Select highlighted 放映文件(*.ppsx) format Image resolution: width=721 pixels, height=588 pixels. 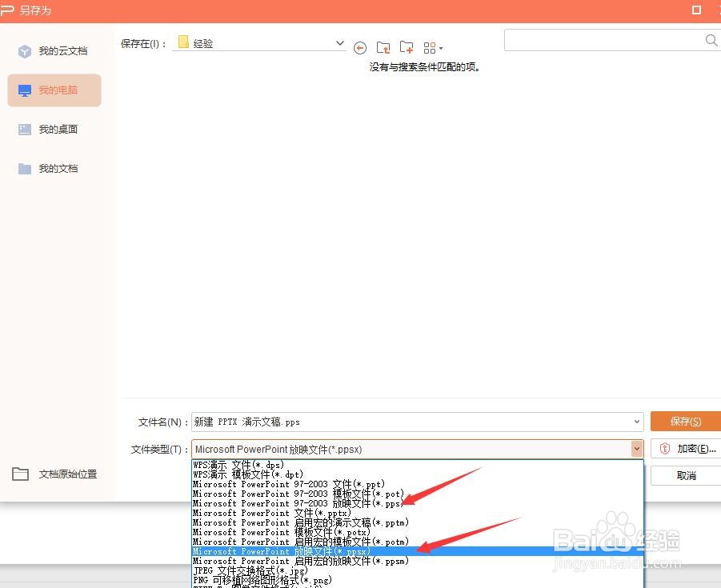tap(418, 551)
